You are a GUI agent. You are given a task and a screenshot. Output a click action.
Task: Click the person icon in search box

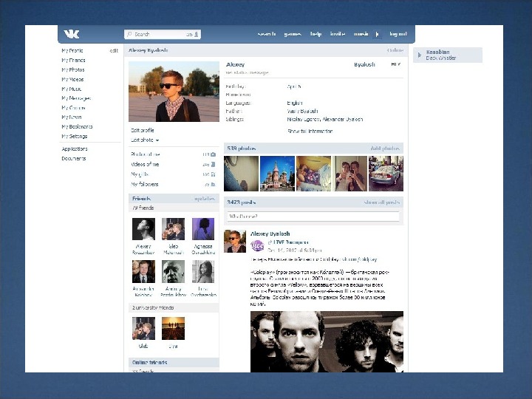coord(197,34)
